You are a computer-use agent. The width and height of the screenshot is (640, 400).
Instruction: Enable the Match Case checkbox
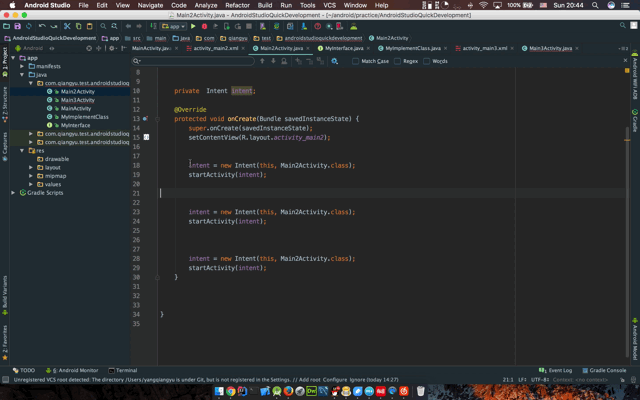pos(357,61)
